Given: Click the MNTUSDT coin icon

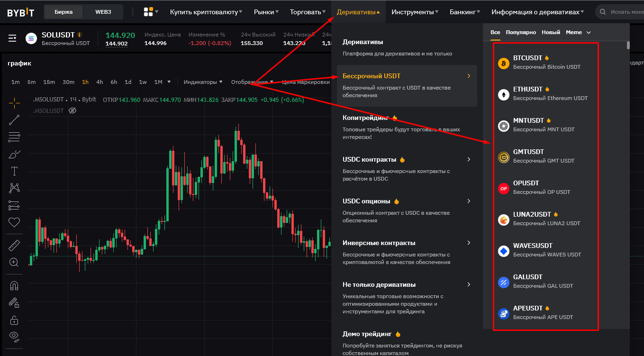Looking at the screenshot, I should click(x=504, y=126).
